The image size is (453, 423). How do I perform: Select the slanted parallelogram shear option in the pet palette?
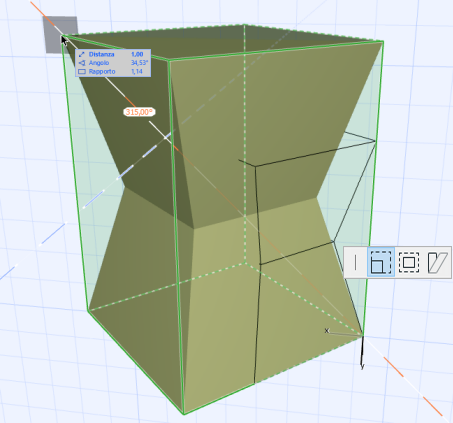point(437,262)
